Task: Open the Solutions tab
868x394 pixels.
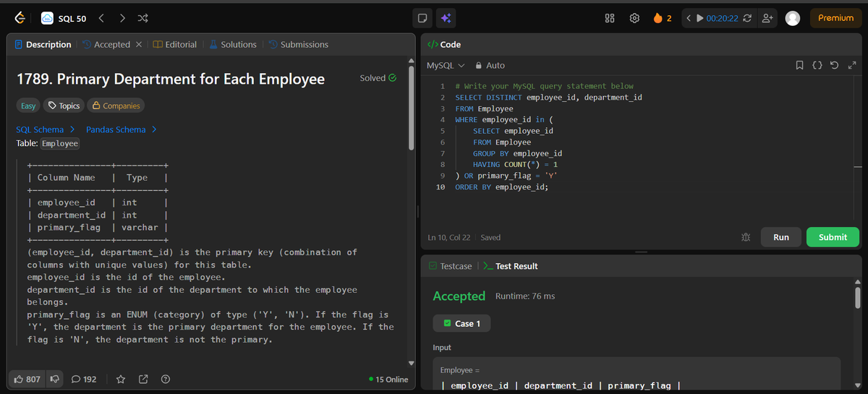Action: [x=233, y=44]
